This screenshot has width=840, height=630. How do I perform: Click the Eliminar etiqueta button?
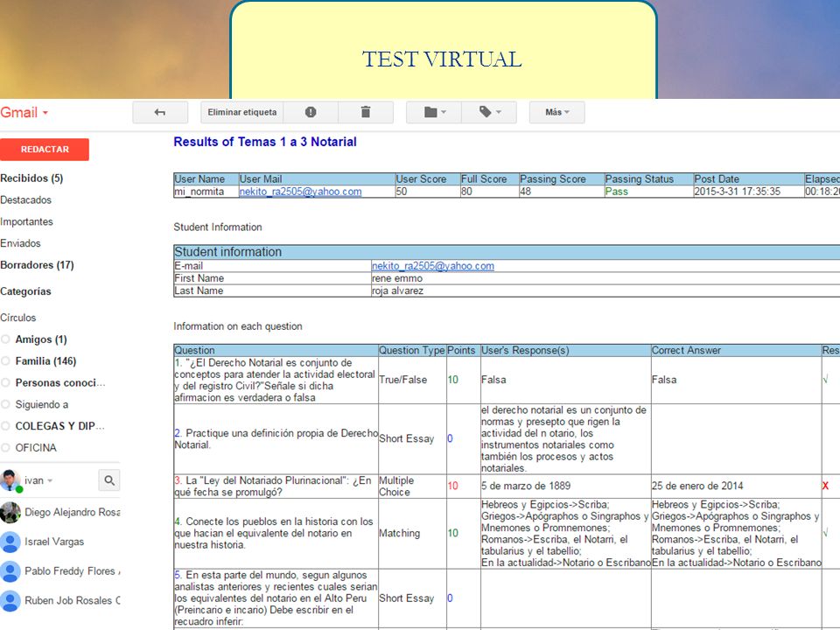242,112
